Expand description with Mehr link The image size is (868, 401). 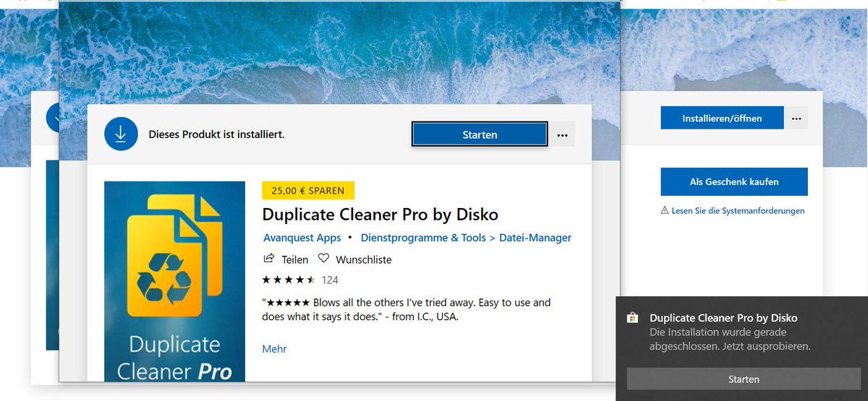(274, 349)
